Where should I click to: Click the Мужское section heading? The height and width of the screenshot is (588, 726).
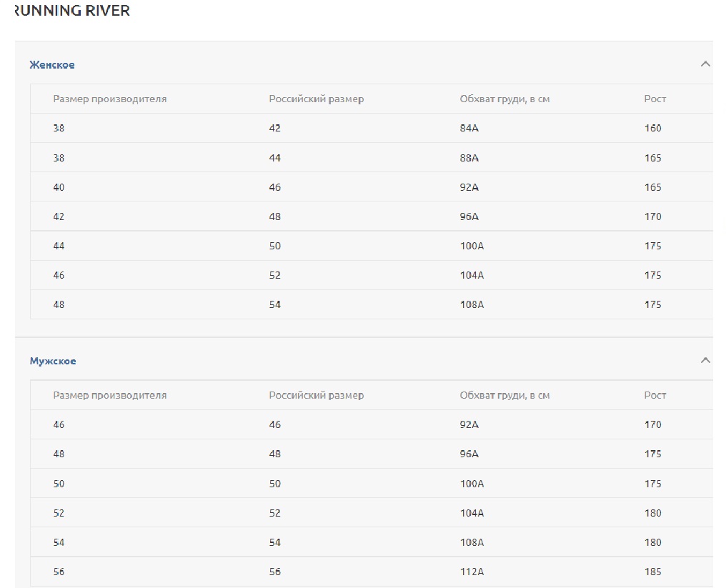(53, 362)
